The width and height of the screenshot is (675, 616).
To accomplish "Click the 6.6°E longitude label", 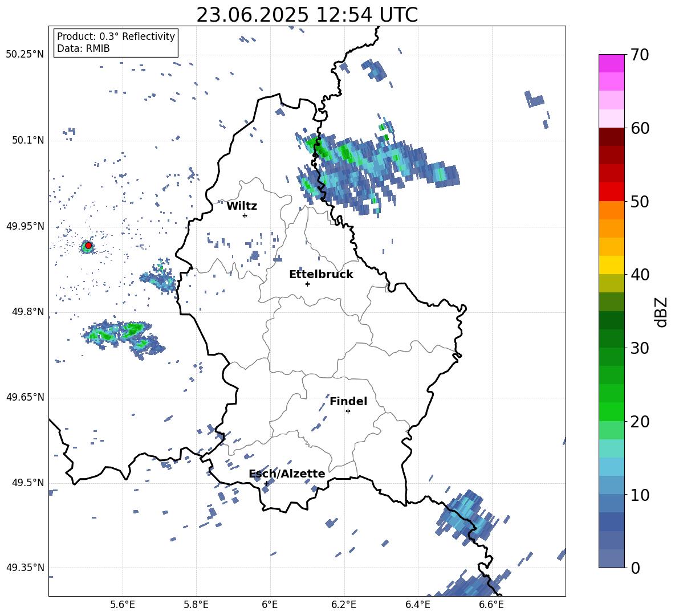I will (x=491, y=605).
